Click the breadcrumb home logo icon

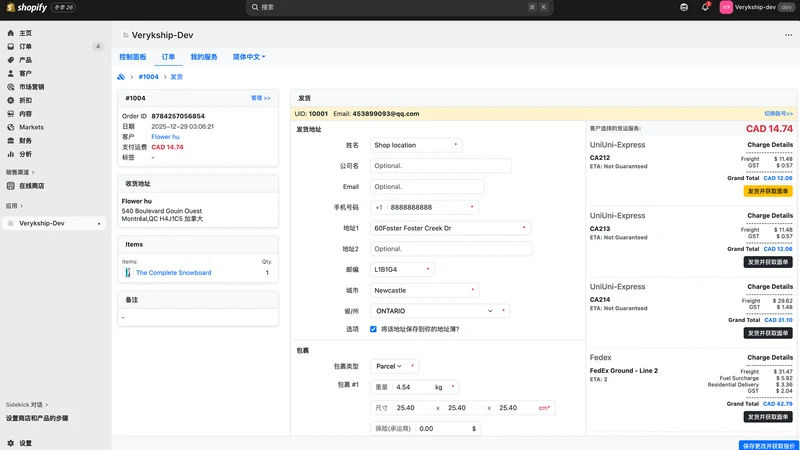pyautogui.click(x=121, y=77)
